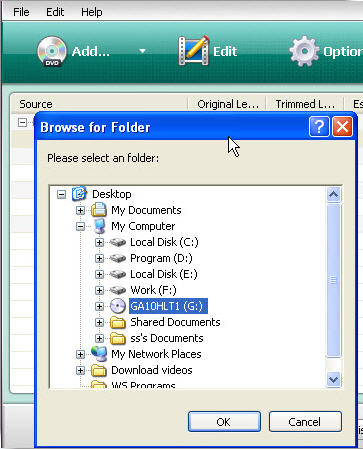The width and height of the screenshot is (363, 449).
Task: Click the Trimmed Length column header
Action: (x=305, y=104)
